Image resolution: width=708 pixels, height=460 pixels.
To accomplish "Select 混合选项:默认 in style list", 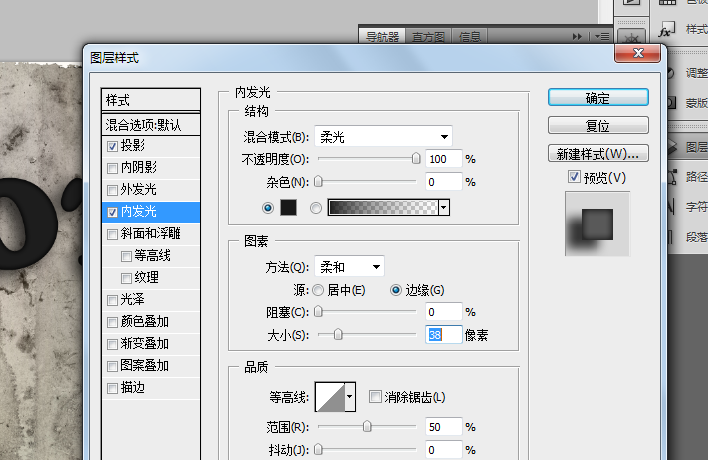I will coord(151,125).
